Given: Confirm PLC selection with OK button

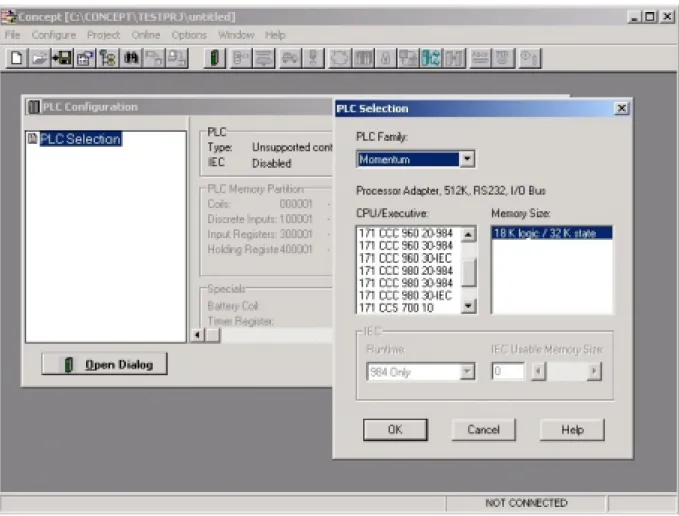Looking at the screenshot, I should tap(395, 429).
